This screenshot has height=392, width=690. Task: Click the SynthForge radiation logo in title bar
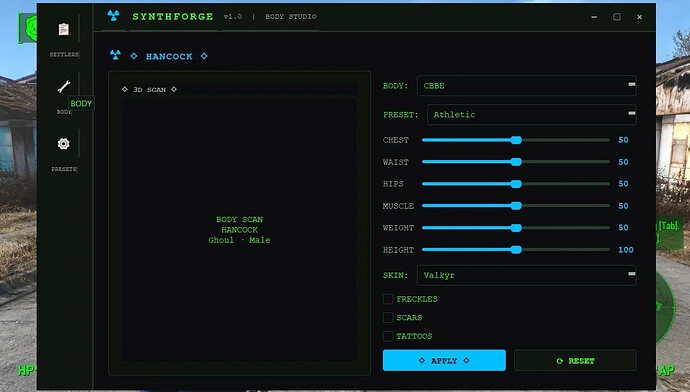pyautogui.click(x=114, y=16)
